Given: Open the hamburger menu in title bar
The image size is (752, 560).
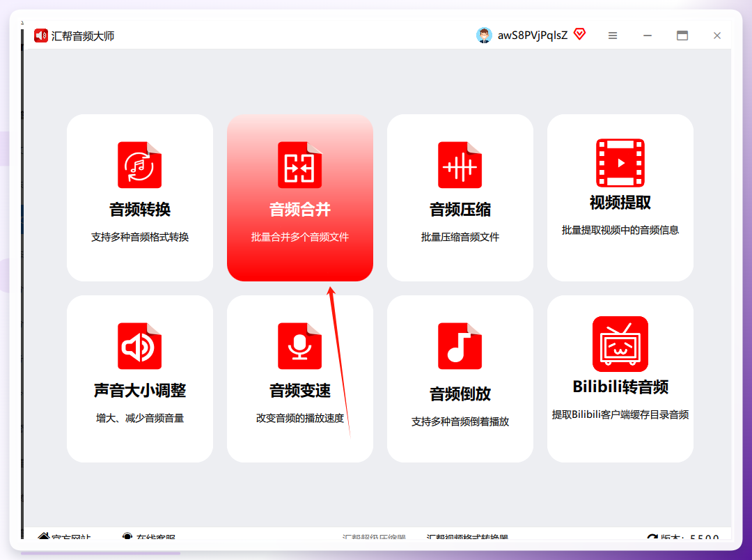Looking at the screenshot, I should pyautogui.click(x=613, y=36).
